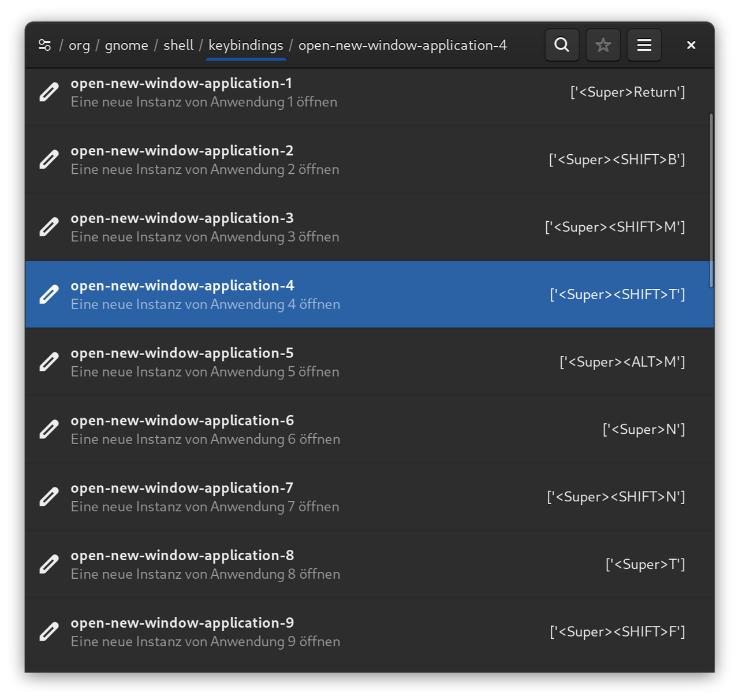
Task: Select the keybindings path segment
Action: pyautogui.click(x=246, y=45)
